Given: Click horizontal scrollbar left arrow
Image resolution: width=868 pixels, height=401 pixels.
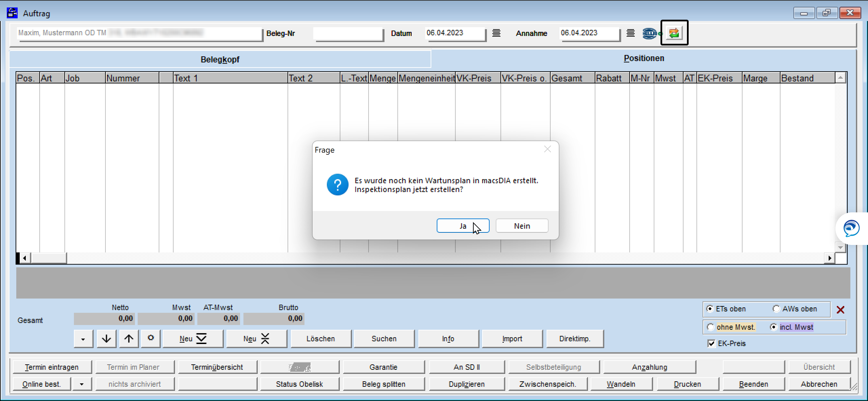Looking at the screenshot, I should (x=24, y=258).
